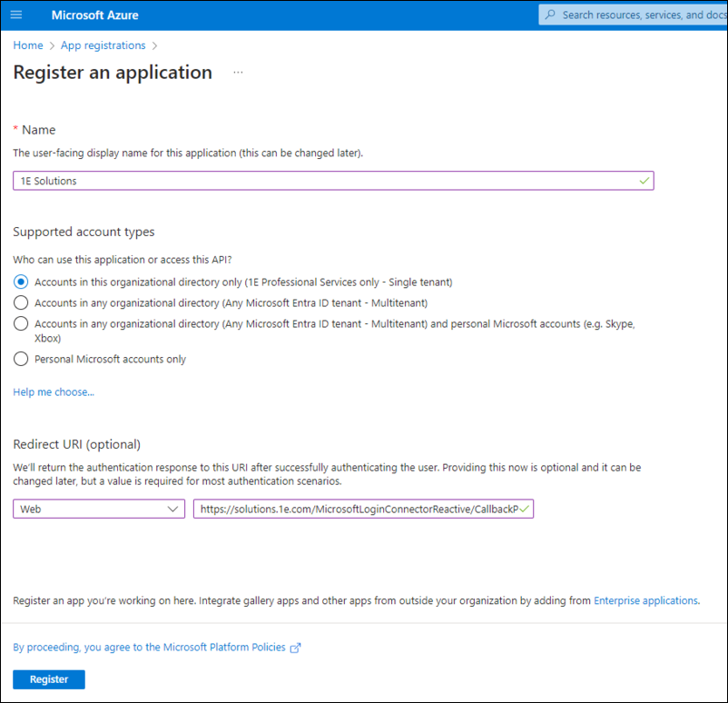Image resolution: width=728 pixels, height=703 pixels.
Task: Click the Microsoft Azure logo text
Action: click(94, 15)
